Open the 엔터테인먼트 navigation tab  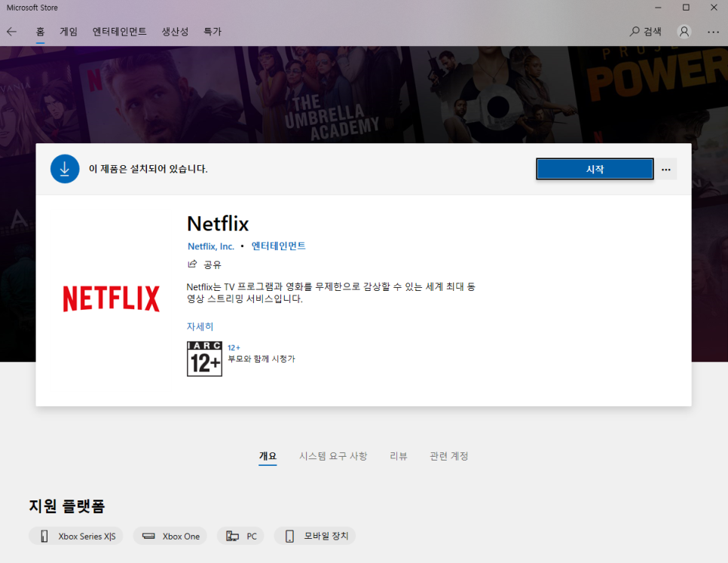pyautogui.click(x=119, y=32)
